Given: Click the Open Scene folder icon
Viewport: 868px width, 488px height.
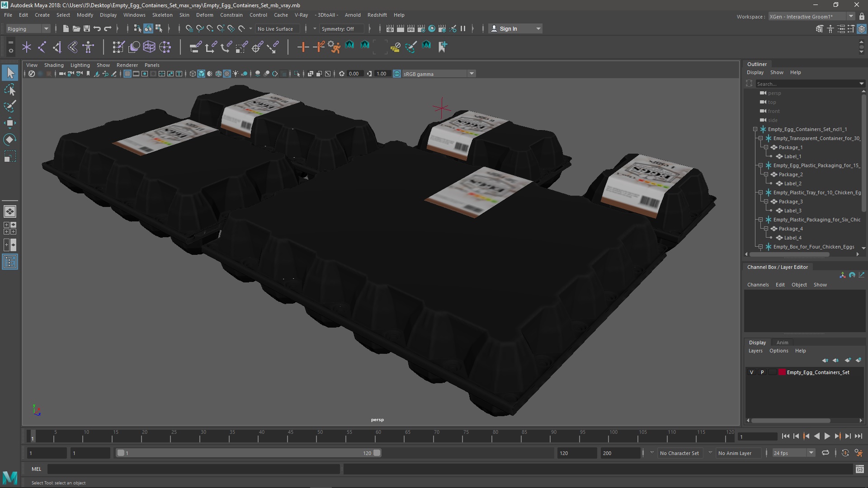Looking at the screenshot, I should click(x=76, y=28).
